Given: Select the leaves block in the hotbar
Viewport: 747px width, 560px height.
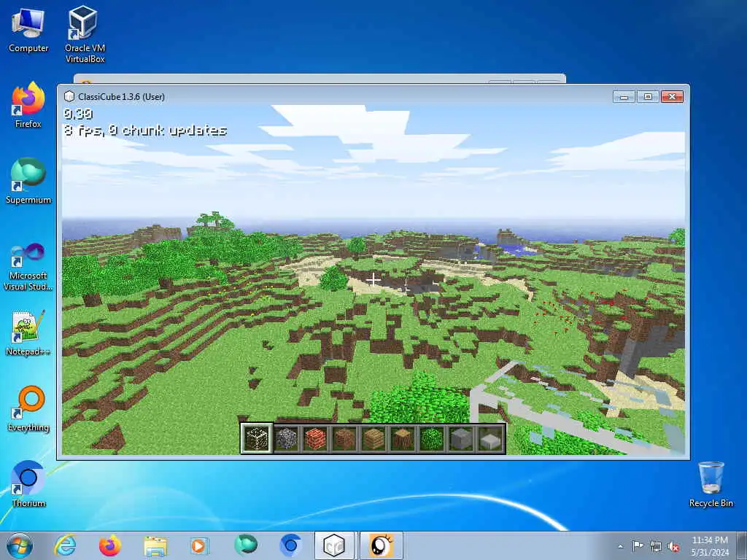Looking at the screenshot, I should [432, 438].
